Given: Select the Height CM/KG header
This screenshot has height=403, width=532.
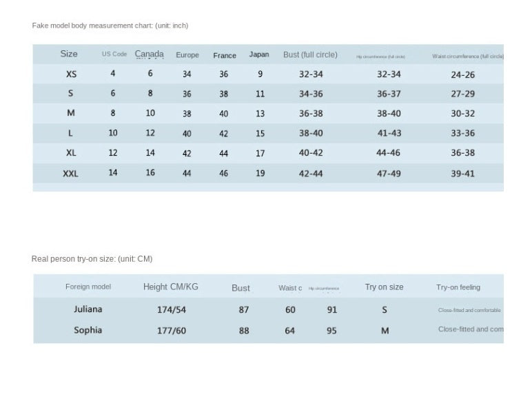Looking at the screenshot, I should 171,287.
